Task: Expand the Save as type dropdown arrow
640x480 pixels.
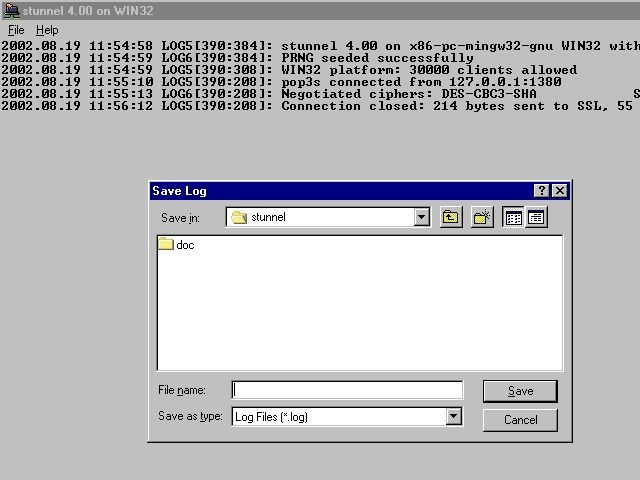Action: click(453, 417)
